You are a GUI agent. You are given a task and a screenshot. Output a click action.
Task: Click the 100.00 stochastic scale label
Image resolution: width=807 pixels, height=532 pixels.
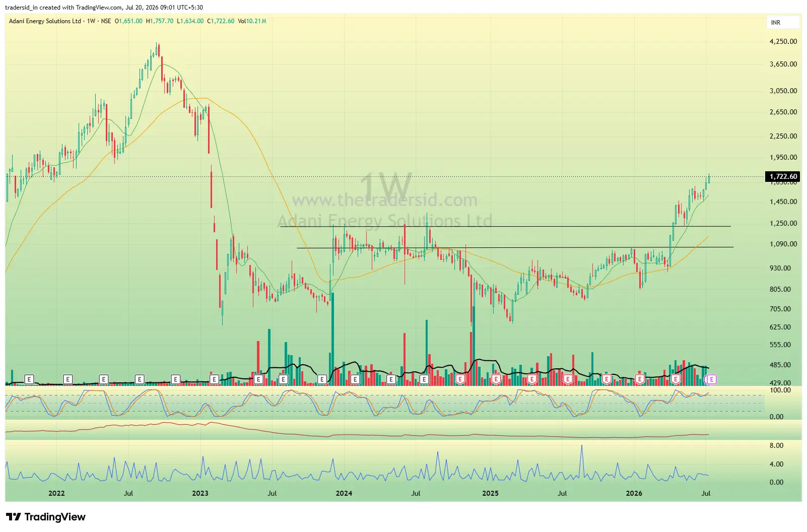[780, 390]
